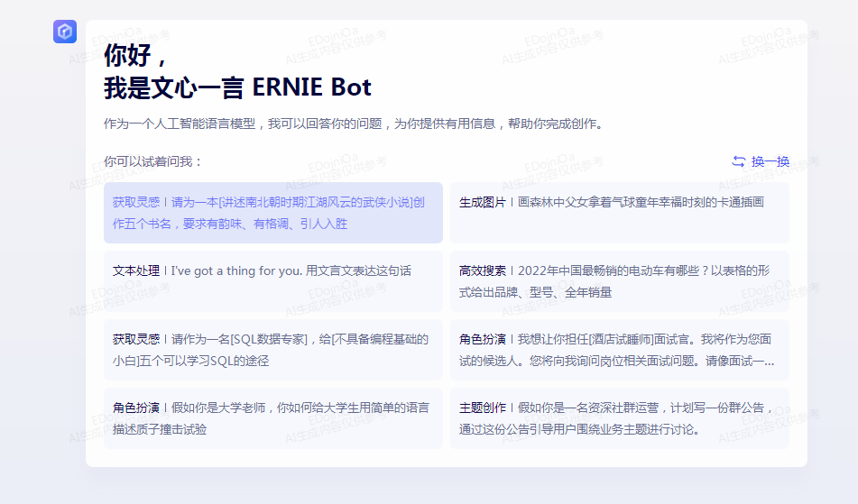Click the 你可以试着问我 label
The width and height of the screenshot is (858, 504).
tap(153, 161)
